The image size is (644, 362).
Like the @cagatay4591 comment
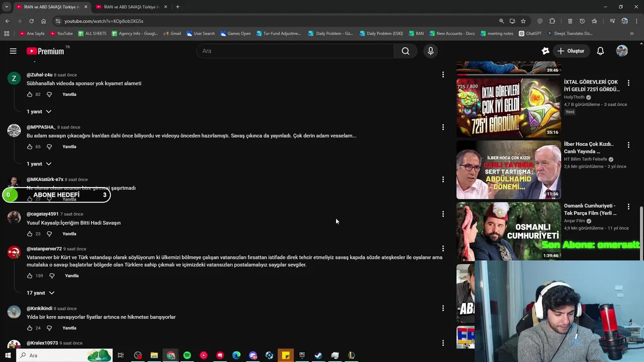point(30,234)
